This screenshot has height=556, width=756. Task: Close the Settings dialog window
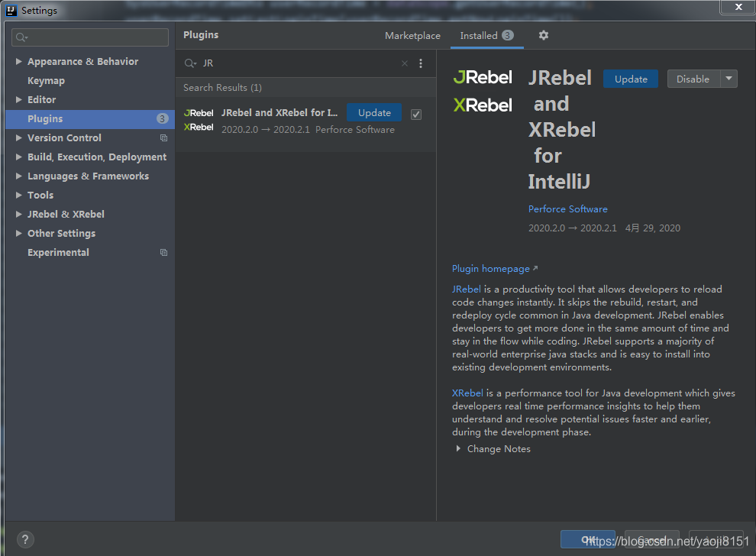[x=738, y=7]
